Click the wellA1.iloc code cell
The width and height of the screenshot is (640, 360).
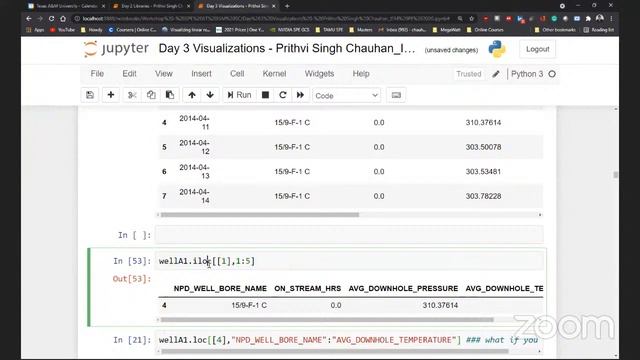[x=349, y=261]
